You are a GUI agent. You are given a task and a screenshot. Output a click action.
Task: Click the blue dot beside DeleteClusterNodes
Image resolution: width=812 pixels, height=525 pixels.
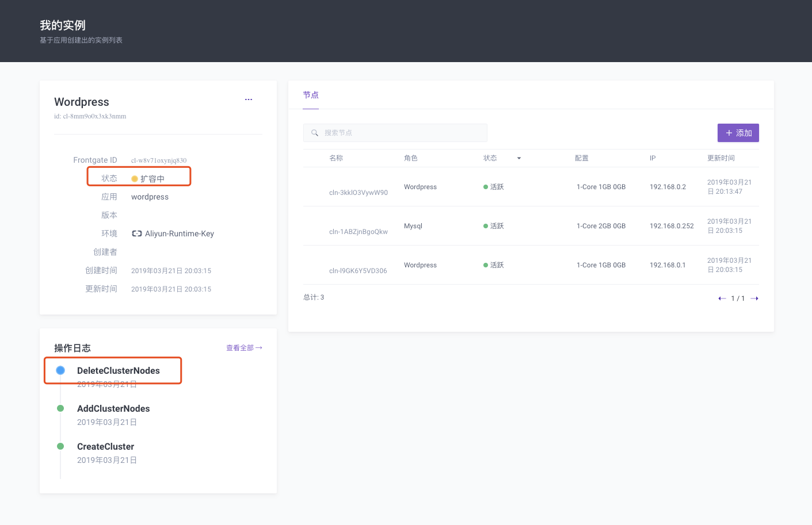[60, 370]
